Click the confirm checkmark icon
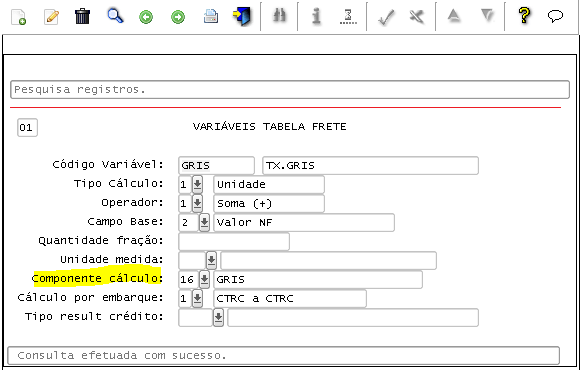Image resolution: width=584 pixels, height=370 pixels. tap(386, 17)
